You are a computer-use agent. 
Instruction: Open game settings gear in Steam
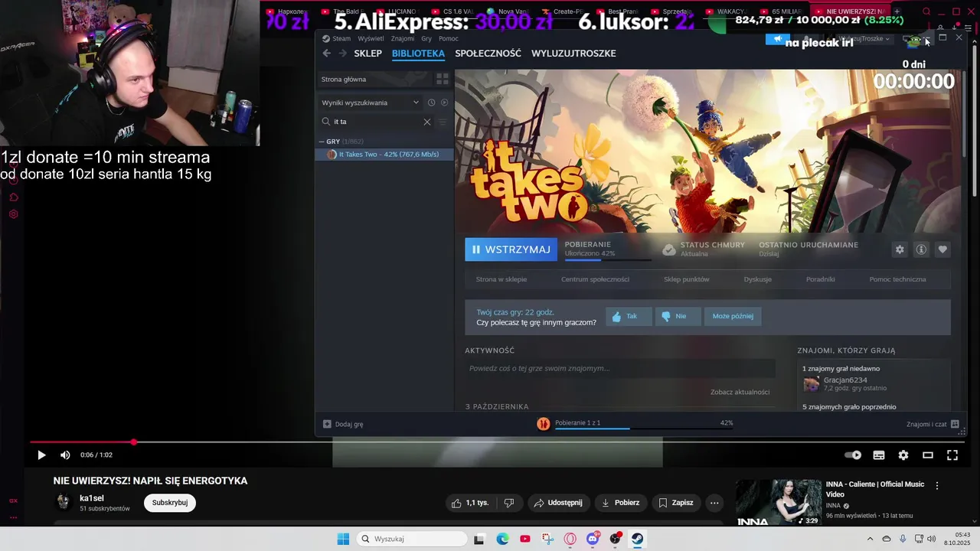pyautogui.click(x=900, y=249)
